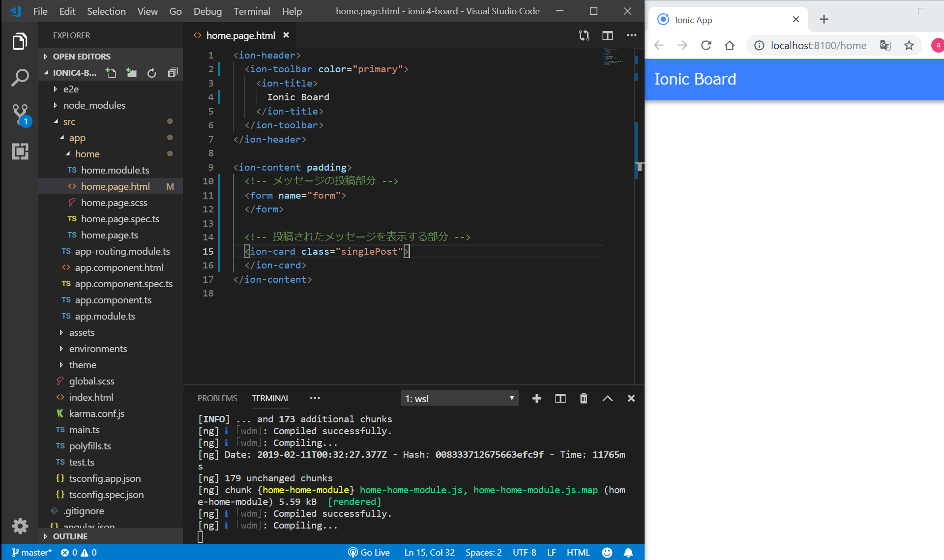Add a new terminal with plus icon
The width and height of the screenshot is (944, 560).
[537, 398]
